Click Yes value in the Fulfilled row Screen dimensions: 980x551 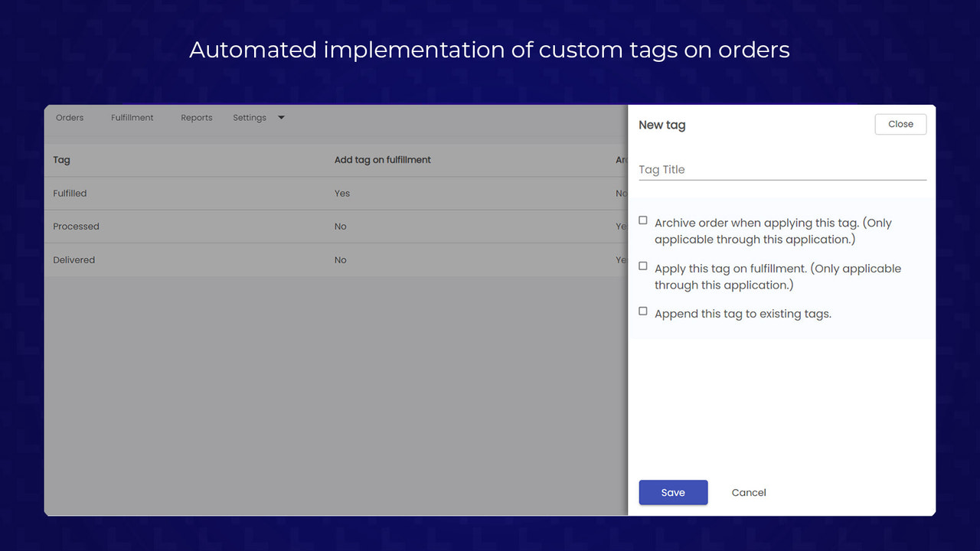click(x=341, y=193)
